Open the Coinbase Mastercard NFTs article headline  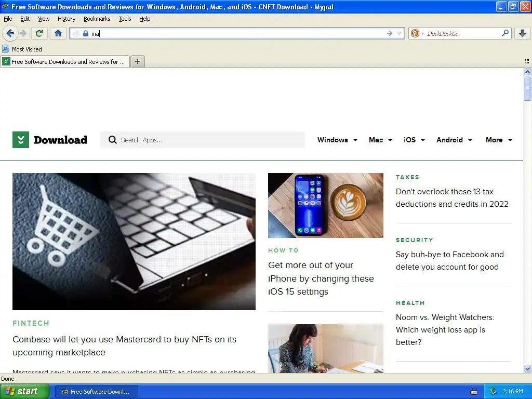(124, 345)
